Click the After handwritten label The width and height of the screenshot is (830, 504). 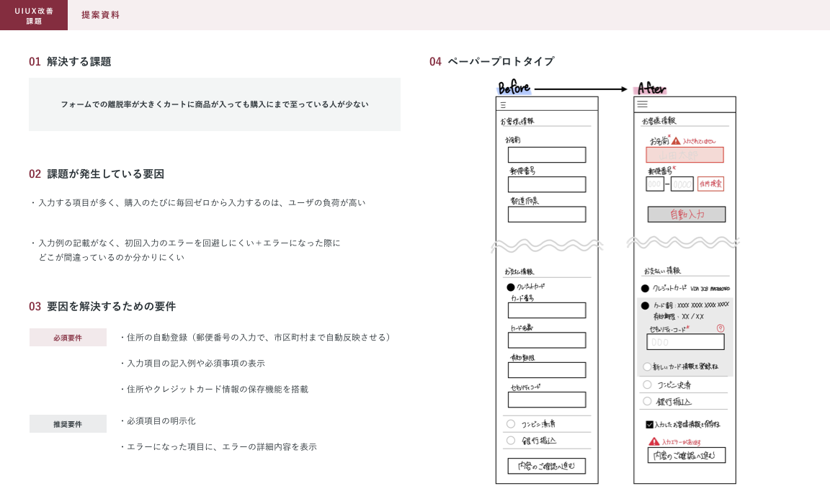pos(651,89)
